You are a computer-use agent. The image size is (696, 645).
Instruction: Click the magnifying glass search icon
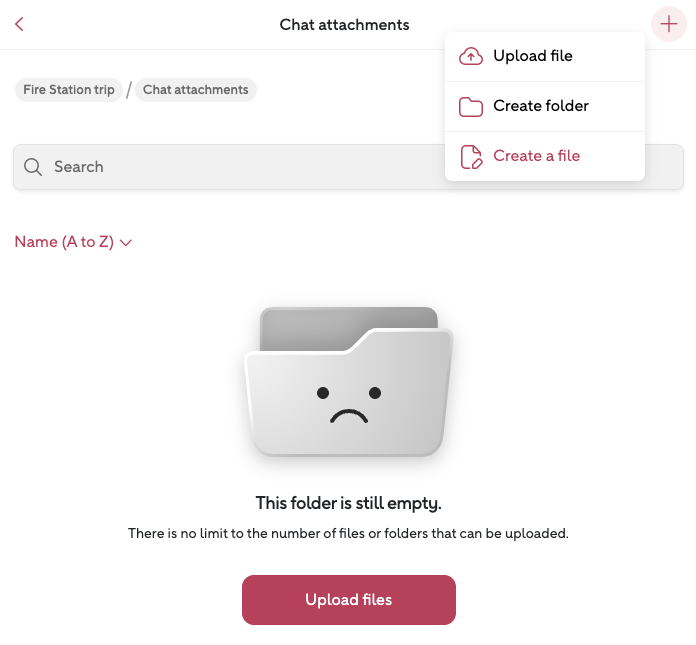33,167
